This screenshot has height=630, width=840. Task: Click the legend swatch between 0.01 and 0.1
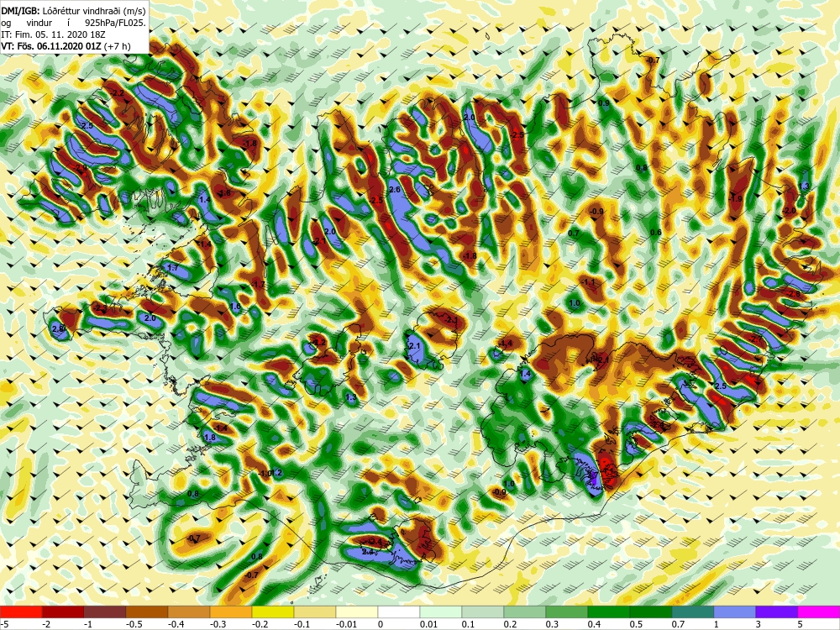[x=441, y=612]
